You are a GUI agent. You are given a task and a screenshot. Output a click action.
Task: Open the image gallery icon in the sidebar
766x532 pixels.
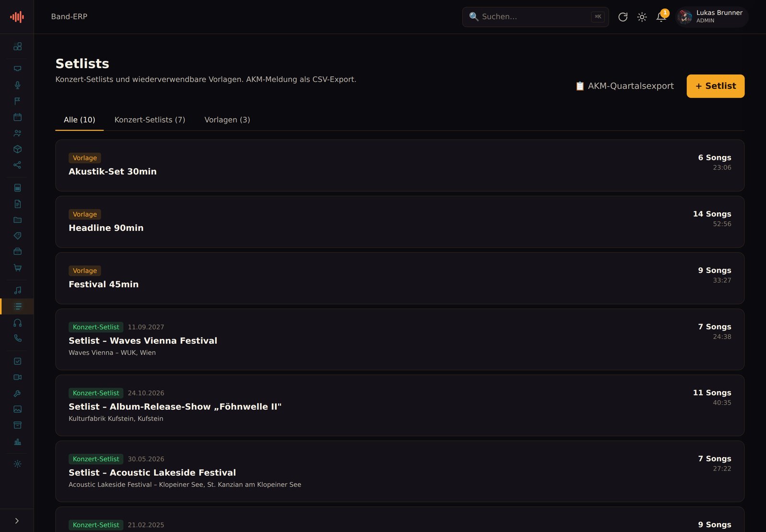pyautogui.click(x=17, y=409)
